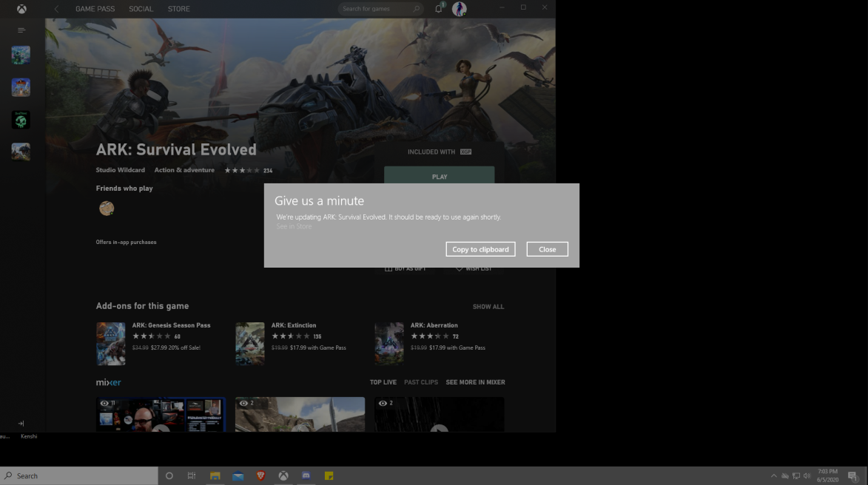This screenshot has width=868, height=485.
Task: Open ARK: Aberration add-on thumbnail
Action: point(389,344)
